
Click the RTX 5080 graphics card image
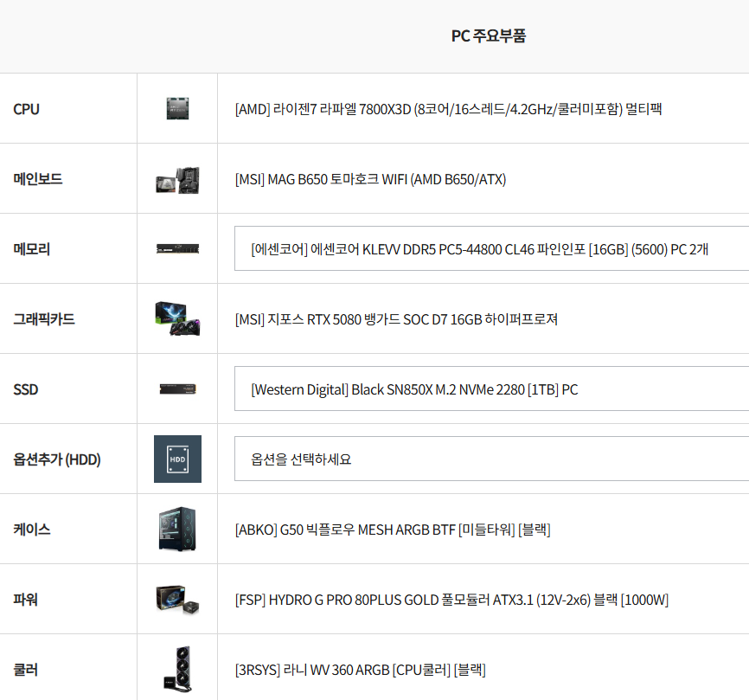pos(177,319)
